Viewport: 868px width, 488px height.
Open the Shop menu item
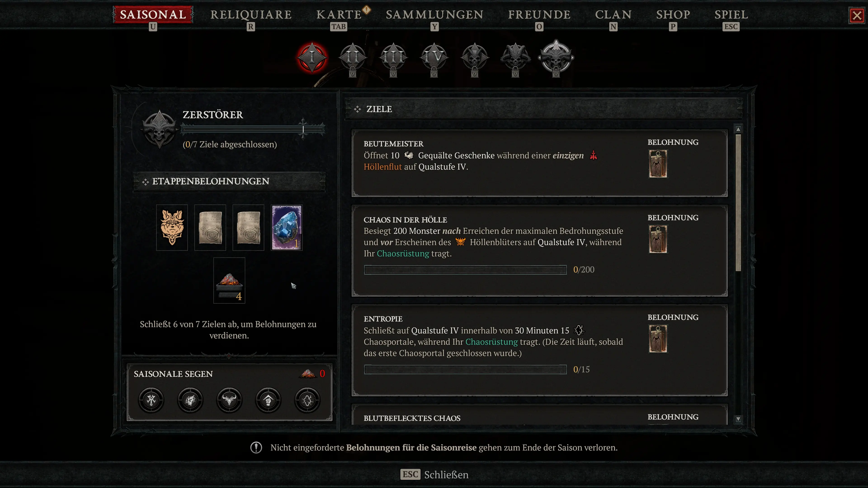673,15
